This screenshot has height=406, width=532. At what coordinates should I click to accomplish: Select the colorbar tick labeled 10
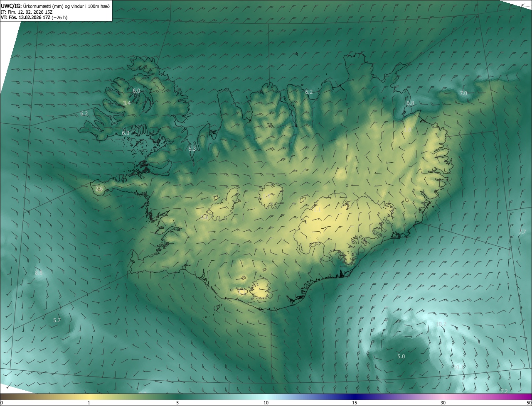(266, 403)
